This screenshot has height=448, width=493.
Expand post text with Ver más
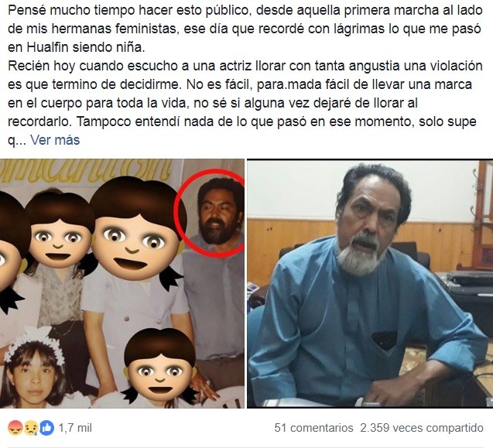(55, 140)
